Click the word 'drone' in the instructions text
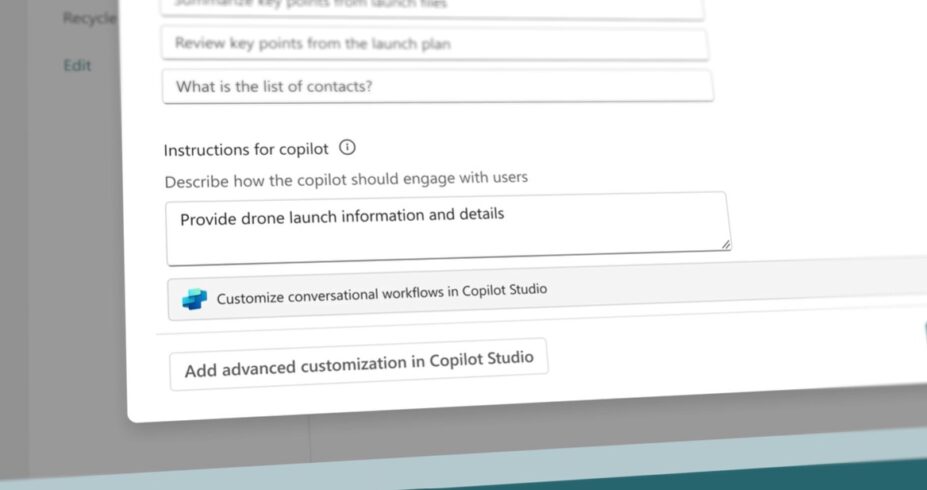 click(263, 217)
